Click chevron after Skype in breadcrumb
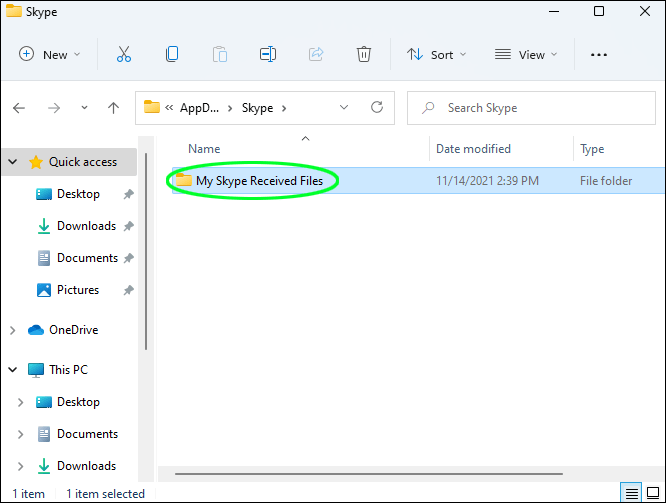The width and height of the screenshot is (666, 503). tap(284, 108)
